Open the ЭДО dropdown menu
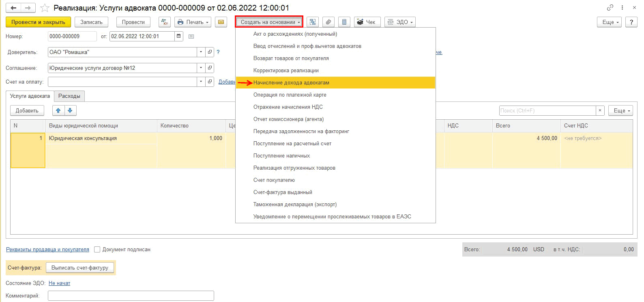Screen dimensions: 644x302 pos(400,22)
